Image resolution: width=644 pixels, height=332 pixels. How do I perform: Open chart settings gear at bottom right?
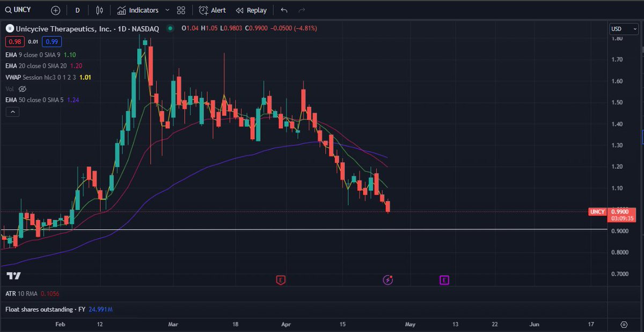point(624,324)
